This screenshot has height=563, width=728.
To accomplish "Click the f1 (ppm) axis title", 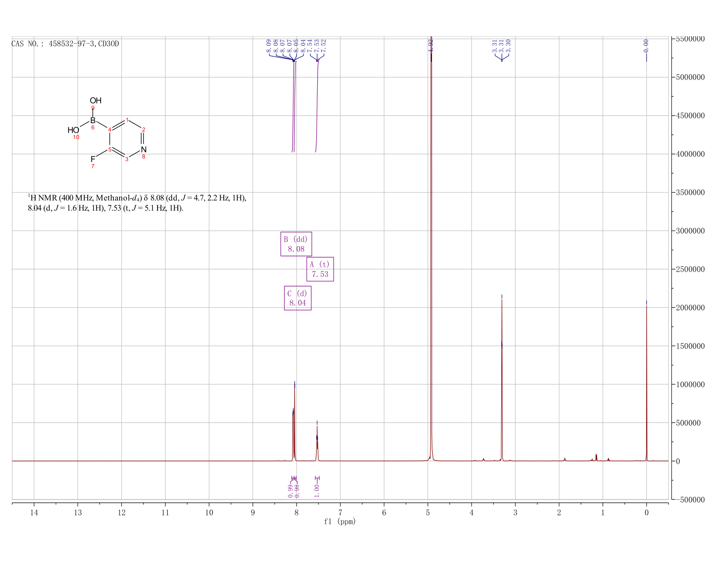I will (x=340, y=521).
